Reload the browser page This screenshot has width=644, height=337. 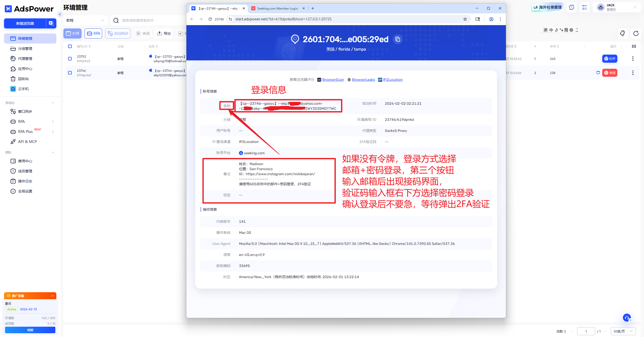tap(210, 19)
